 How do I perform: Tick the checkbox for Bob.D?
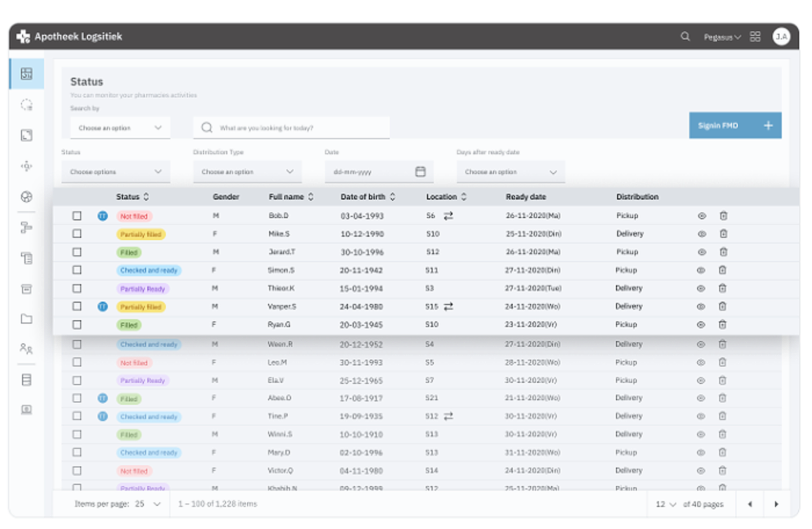coord(77,216)
